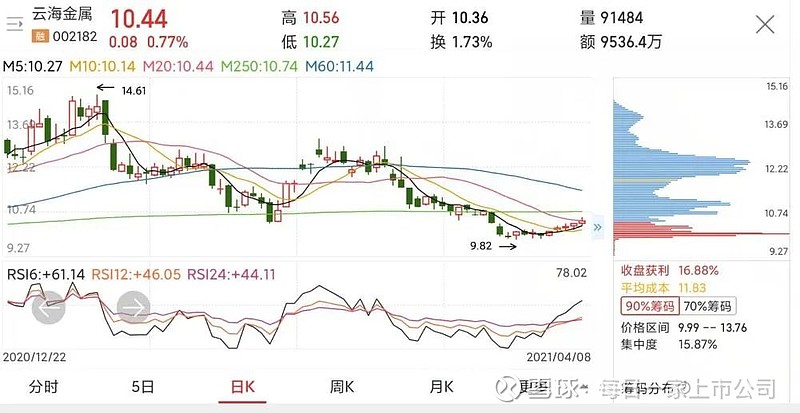Screen dimensions: 800x413
Task: Select the 日K chart tab
Action: pyautogui.click(x=243, y=387)
